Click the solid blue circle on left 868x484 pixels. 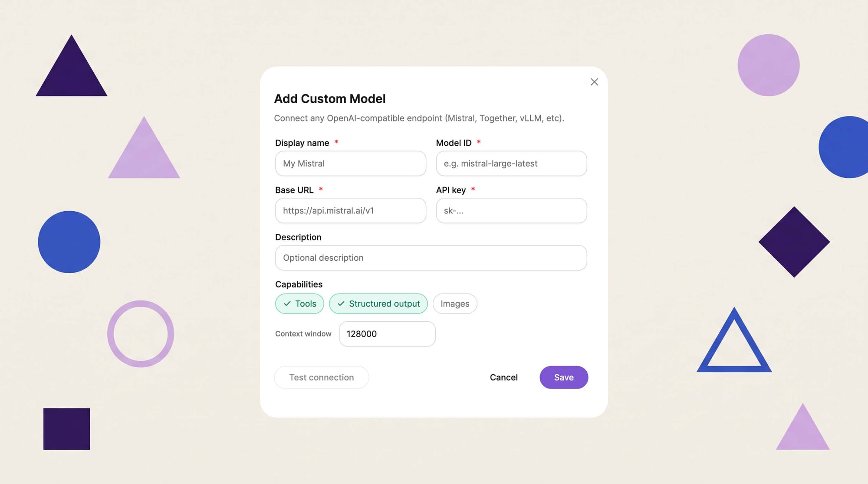click(x=69, y=242)
